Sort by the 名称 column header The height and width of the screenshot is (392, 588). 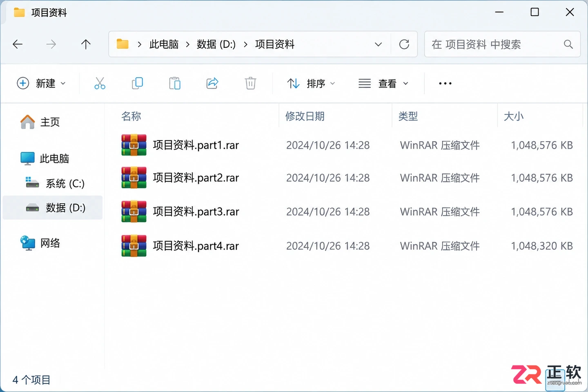pyautogui.click(x=131, y=116)
